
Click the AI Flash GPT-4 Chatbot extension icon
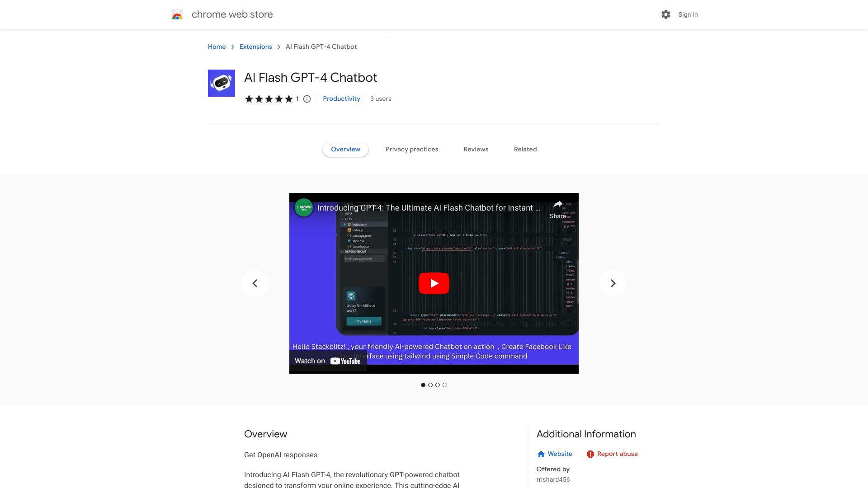click(221, 83)
